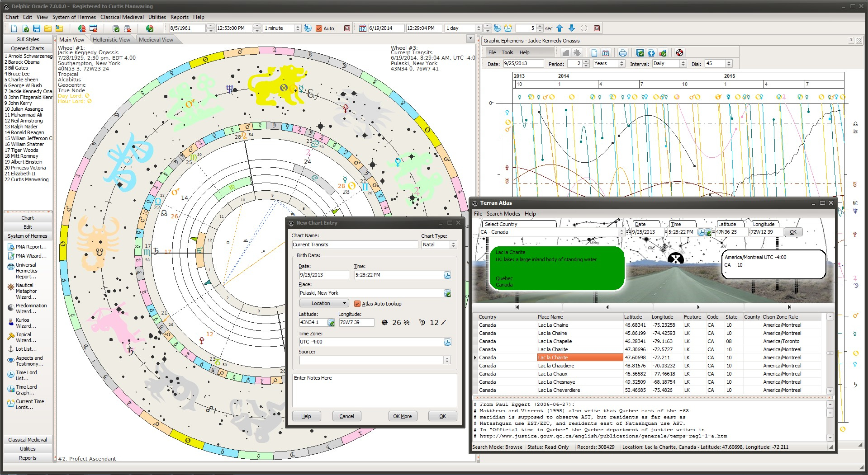Viewport: 868px width, 475px height.
Task: Open the 1 minute interval dropdown
Action: tap(298, 28)
